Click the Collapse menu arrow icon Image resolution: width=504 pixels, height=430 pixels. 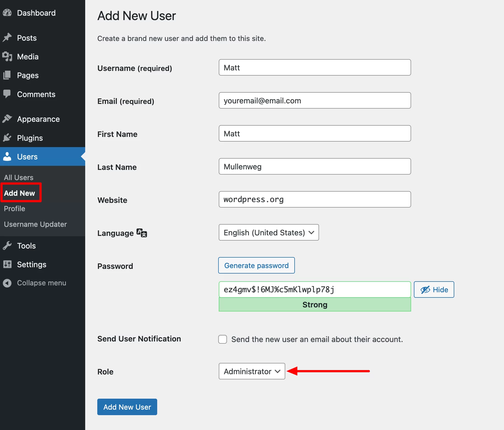tap(7, 283)
